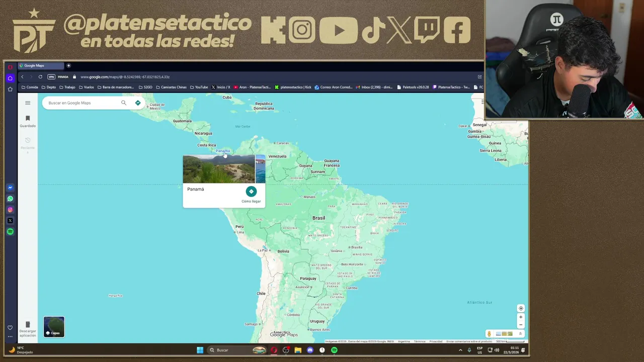Open the Aron - PlatenseTactico YouTube bookmark
Viewport: 644px width, 362px height.
point(253,87)
